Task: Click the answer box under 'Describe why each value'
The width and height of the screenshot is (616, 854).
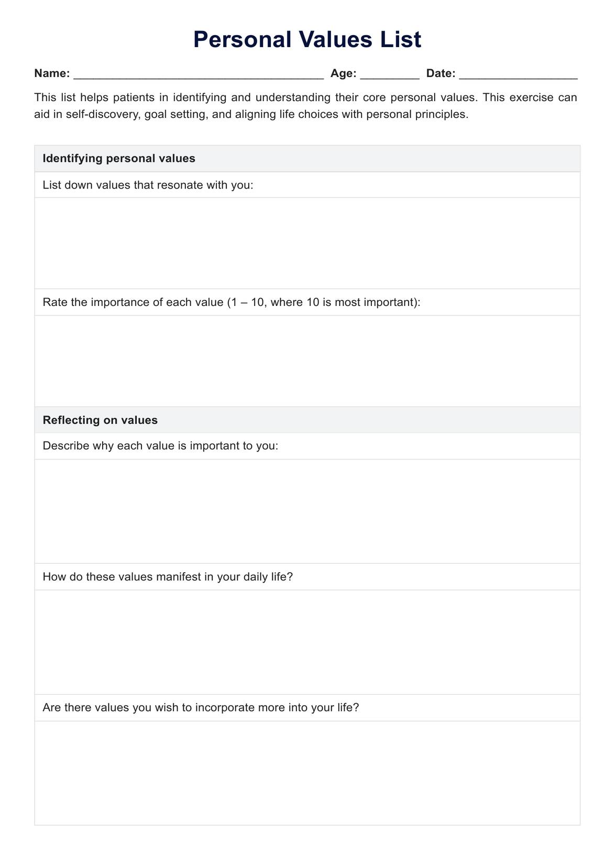Action: [x=307, y=511]
